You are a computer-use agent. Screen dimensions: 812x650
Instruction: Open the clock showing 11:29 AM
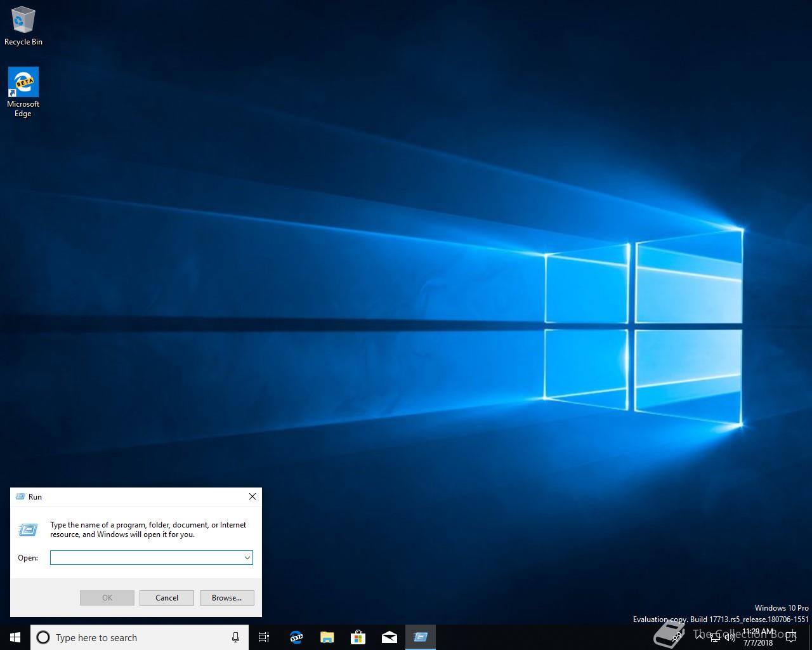(758, 637)
